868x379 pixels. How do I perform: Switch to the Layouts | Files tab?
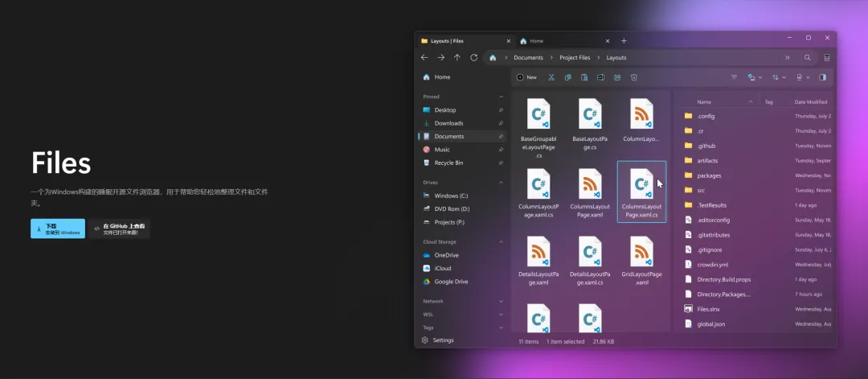point(465,41)
